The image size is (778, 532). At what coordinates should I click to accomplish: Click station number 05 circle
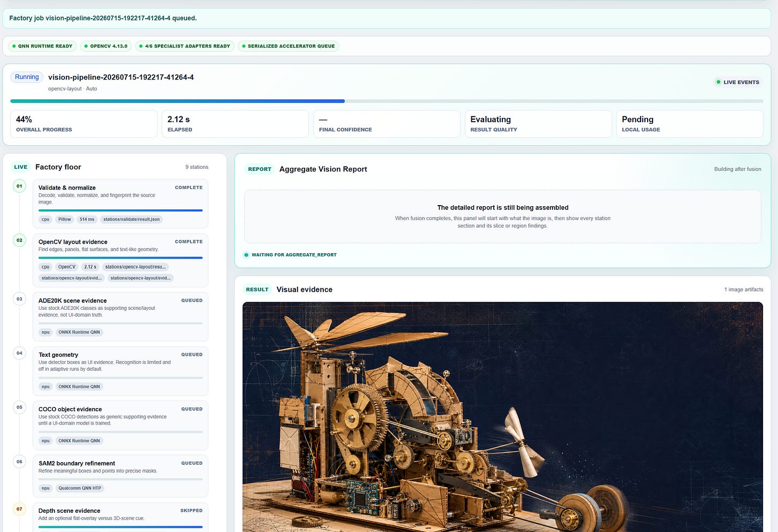click(19, 408)
